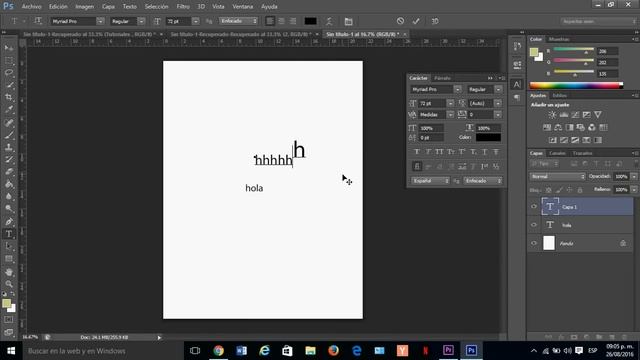Open font family dropdown in options bar
The width and height of the screenshot is (640, 360).
(100, 21)
